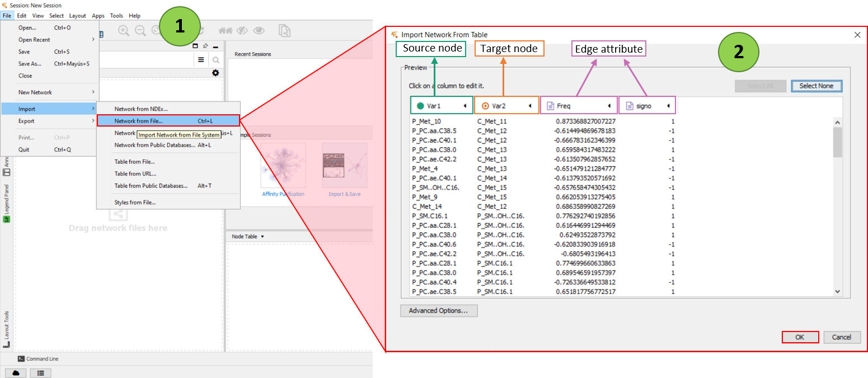Expand the signo column edit arrow

(668, 106)
